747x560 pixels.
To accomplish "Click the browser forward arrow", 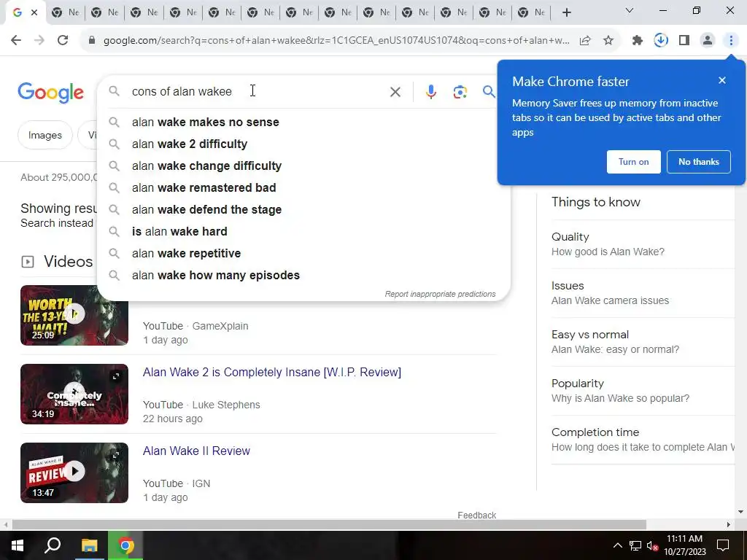I will (x=39, y=41).
